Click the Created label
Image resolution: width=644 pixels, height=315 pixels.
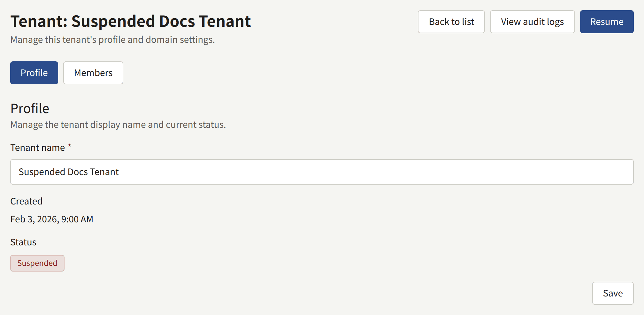pos(26,201)
